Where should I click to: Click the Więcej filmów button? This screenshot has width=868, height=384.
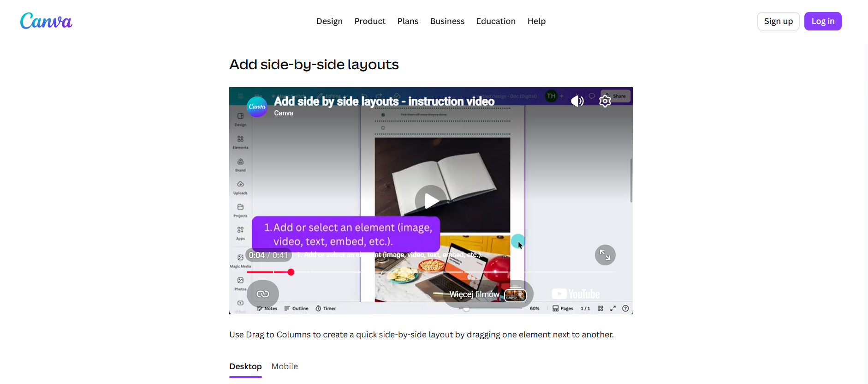(x=488, y=294)
